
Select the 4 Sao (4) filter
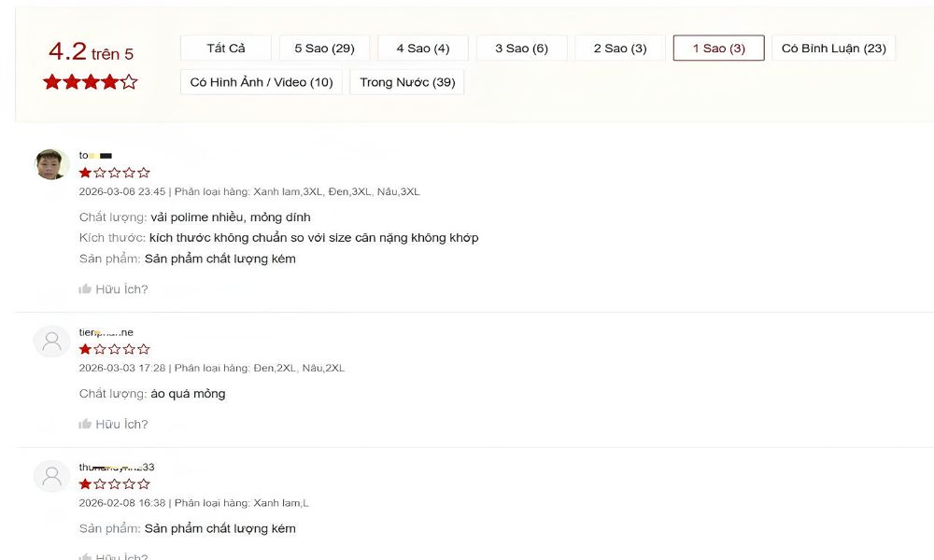click(x=422, y=49)
